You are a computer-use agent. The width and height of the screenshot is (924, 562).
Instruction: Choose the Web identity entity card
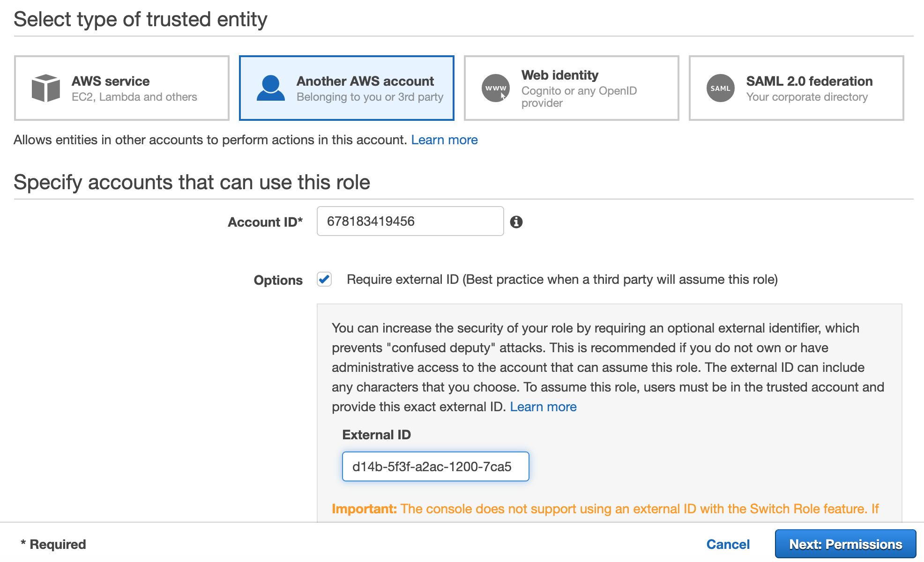pos(572,88)
